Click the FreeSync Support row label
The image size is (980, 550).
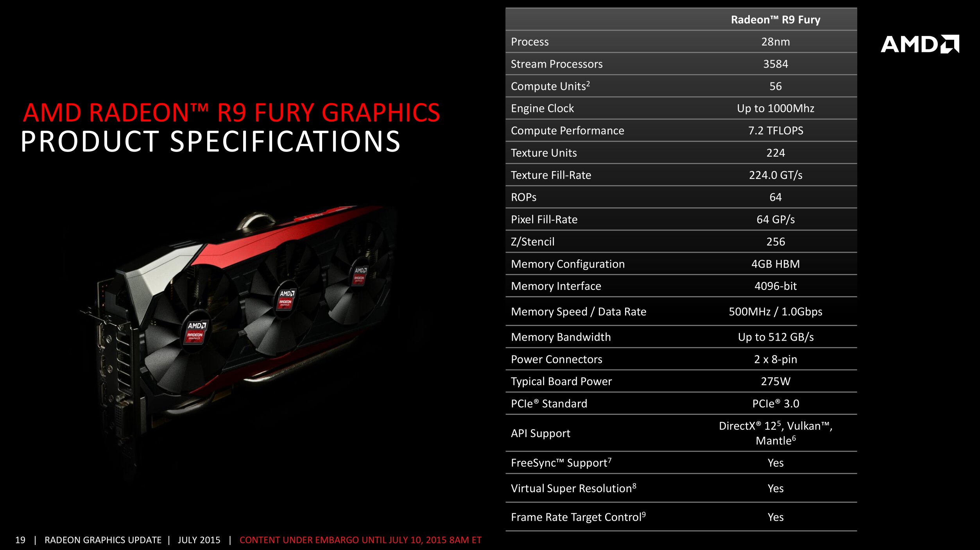coord(561,463)
